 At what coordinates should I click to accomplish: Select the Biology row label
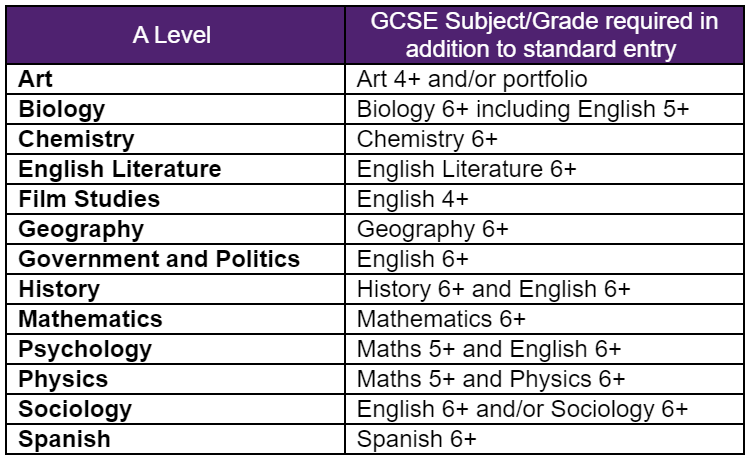(x=62, y=109)
